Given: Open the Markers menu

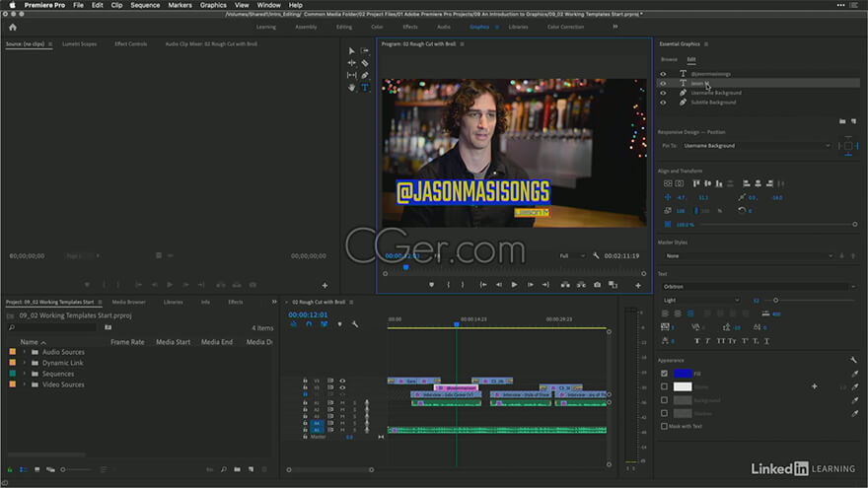Looking at the screenshot, I should [180, 5].
